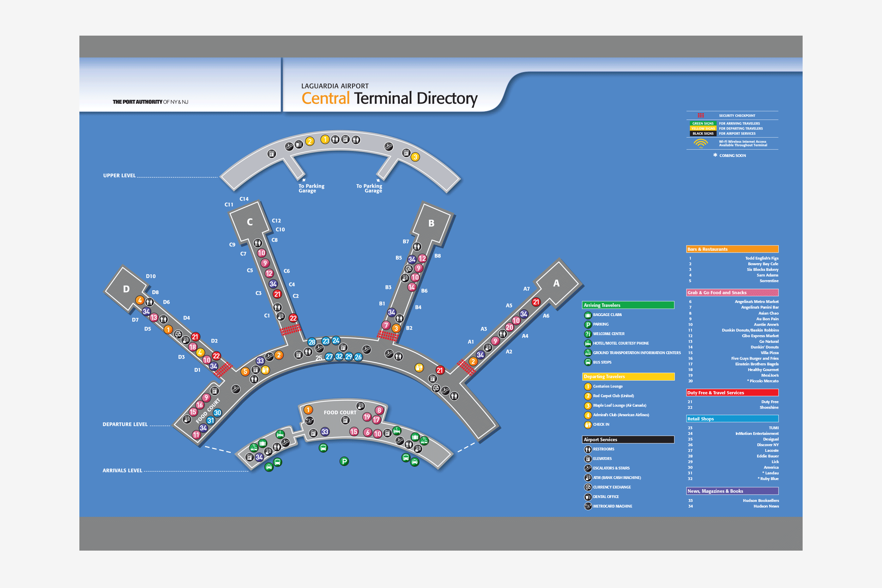Click the News, Magazines & Books header
Screen dimensions: 882x588
tap(732, 491)
